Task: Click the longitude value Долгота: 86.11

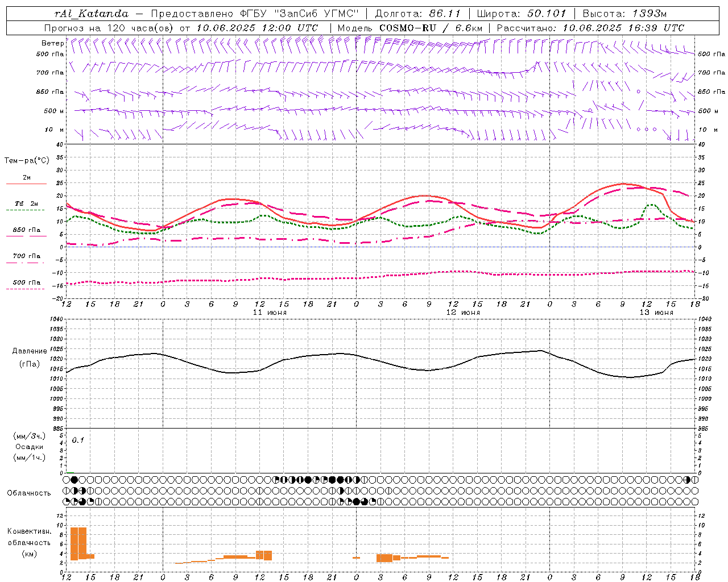Action: (417, 14)
